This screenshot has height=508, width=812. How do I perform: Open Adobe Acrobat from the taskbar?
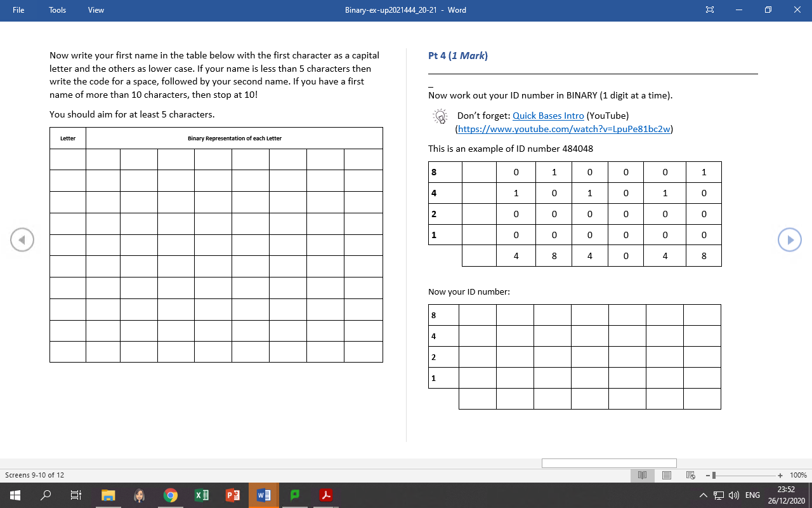coord(325,495)
